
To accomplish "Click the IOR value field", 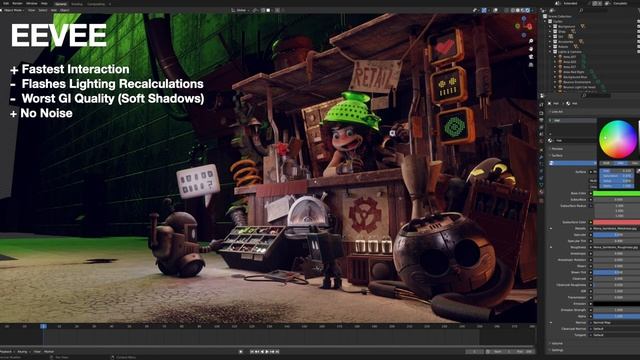I will coord(616,291).
